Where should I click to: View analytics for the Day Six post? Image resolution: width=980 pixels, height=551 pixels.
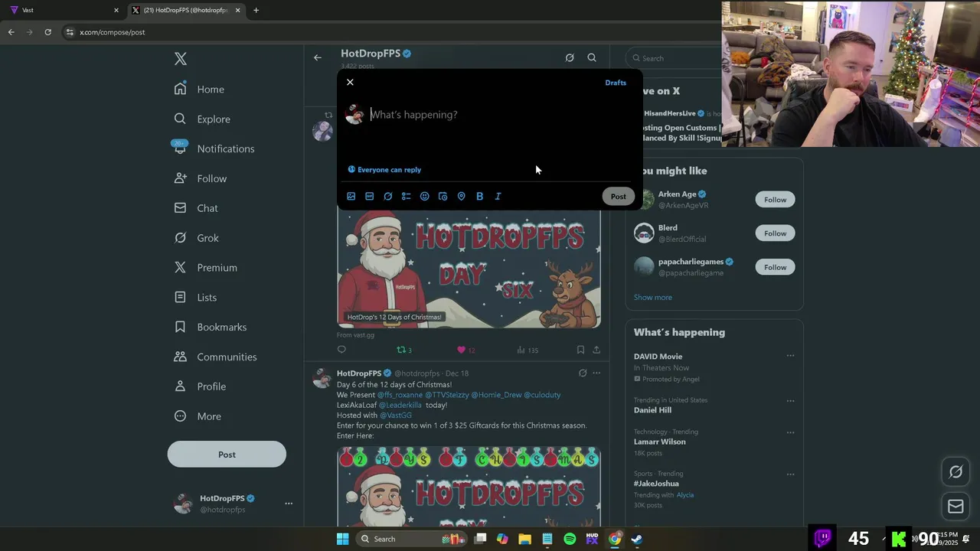pyautogui.click(x=527, y=350)
